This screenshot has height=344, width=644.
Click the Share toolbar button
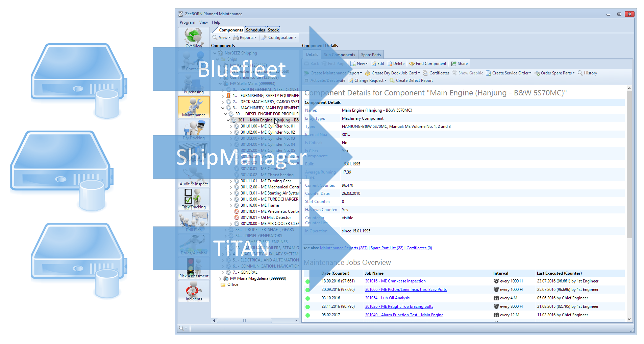(x=460, y=64)
